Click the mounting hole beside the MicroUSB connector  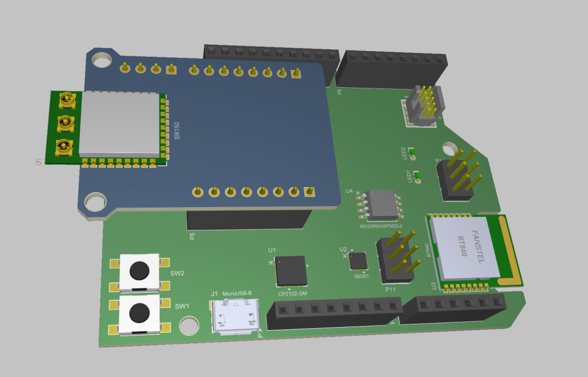(189, 326)
